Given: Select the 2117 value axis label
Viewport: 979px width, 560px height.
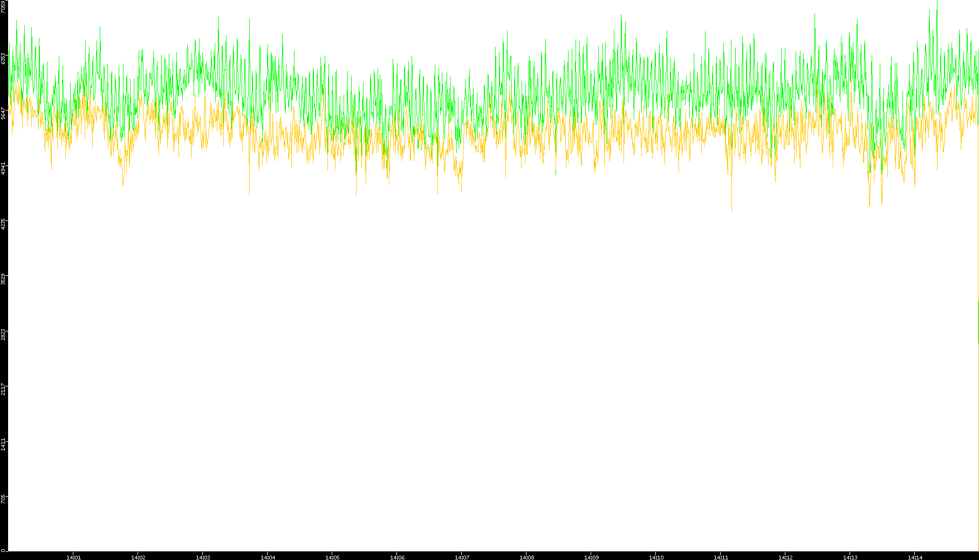Looking at the screenshot, I should pos(3,389).
